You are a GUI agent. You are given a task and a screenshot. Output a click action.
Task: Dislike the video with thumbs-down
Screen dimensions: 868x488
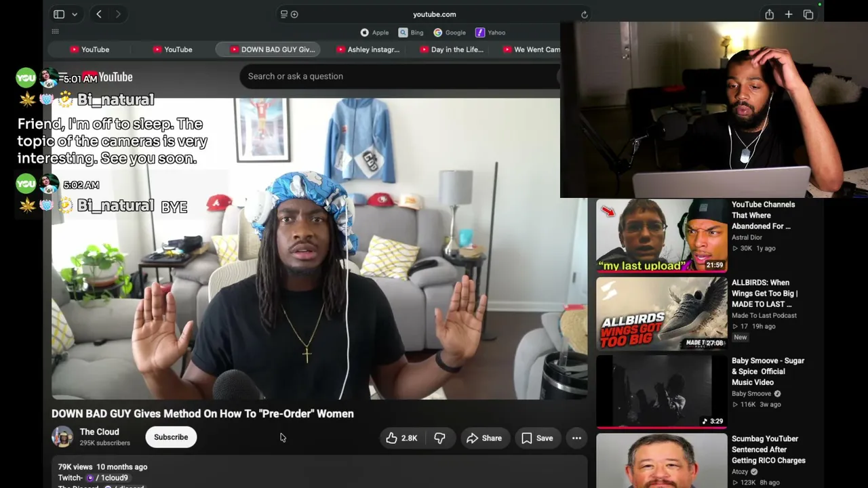[439, 438]
